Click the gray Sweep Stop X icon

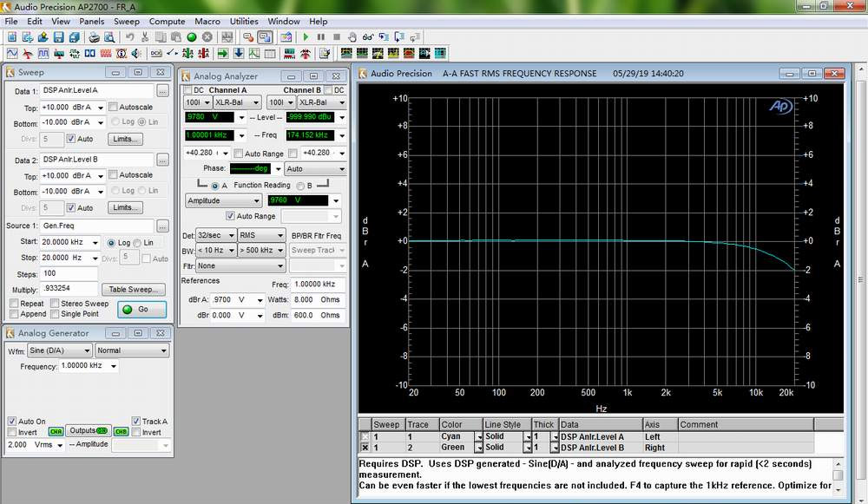207,37
